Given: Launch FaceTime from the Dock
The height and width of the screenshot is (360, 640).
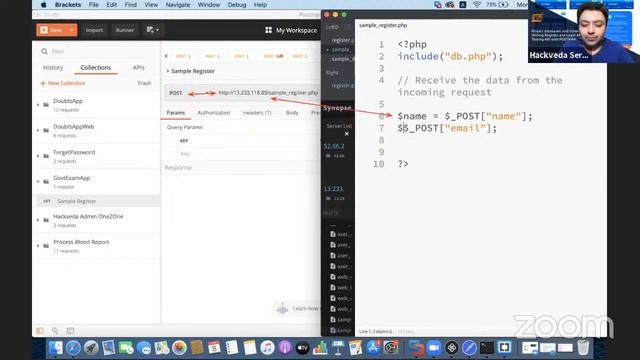Looking at the screenshot, I should coord(126,348).
